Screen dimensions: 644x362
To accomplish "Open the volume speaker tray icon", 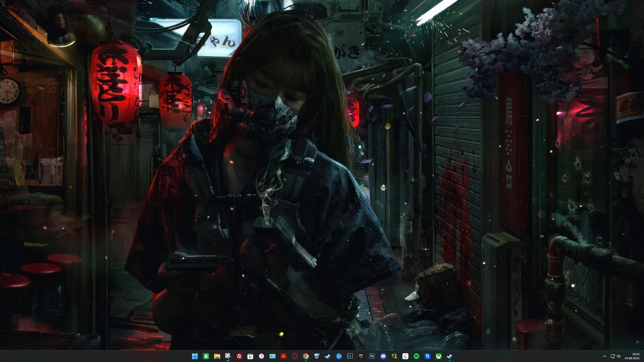I will pos(619,356).
